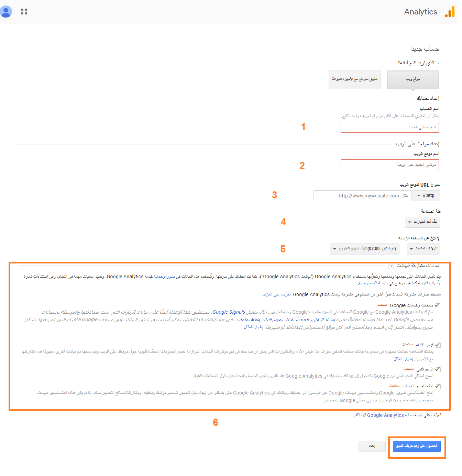Toggle the technical support checkbox

[438, 369]
